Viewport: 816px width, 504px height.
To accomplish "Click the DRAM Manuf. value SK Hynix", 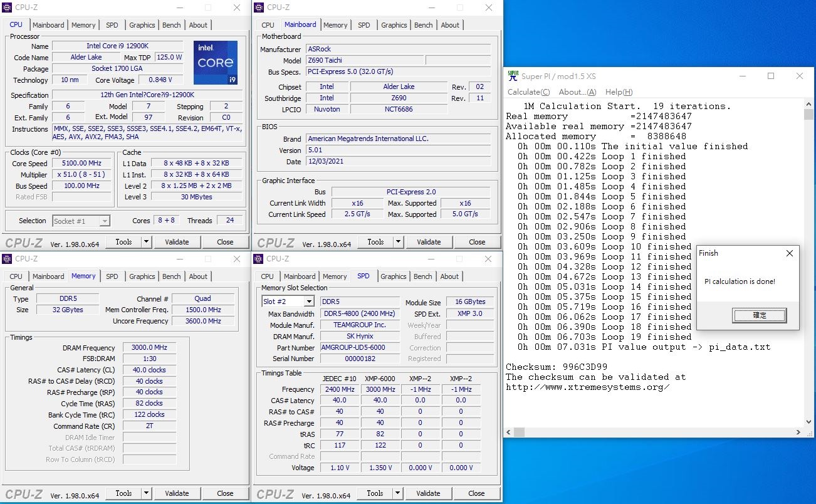I will coord(360,337).
